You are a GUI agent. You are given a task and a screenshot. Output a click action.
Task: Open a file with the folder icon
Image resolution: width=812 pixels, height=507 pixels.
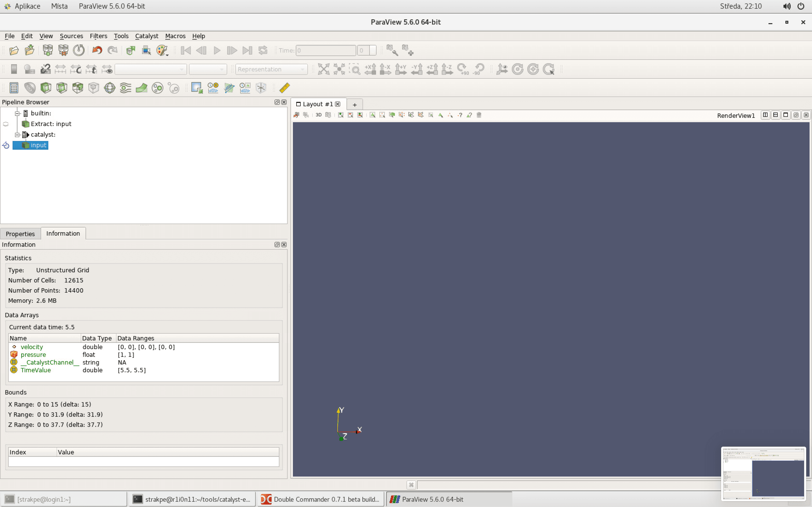click(14, 50)
